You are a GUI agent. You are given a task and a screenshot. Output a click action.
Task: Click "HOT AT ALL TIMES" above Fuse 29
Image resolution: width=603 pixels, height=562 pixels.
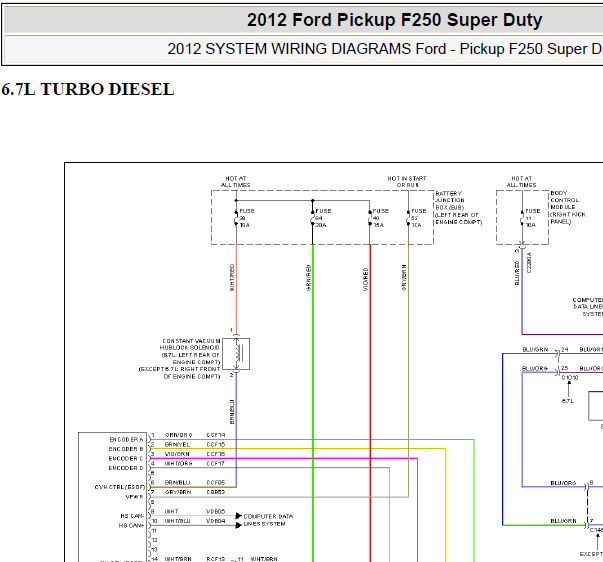(x=235, y=182)
